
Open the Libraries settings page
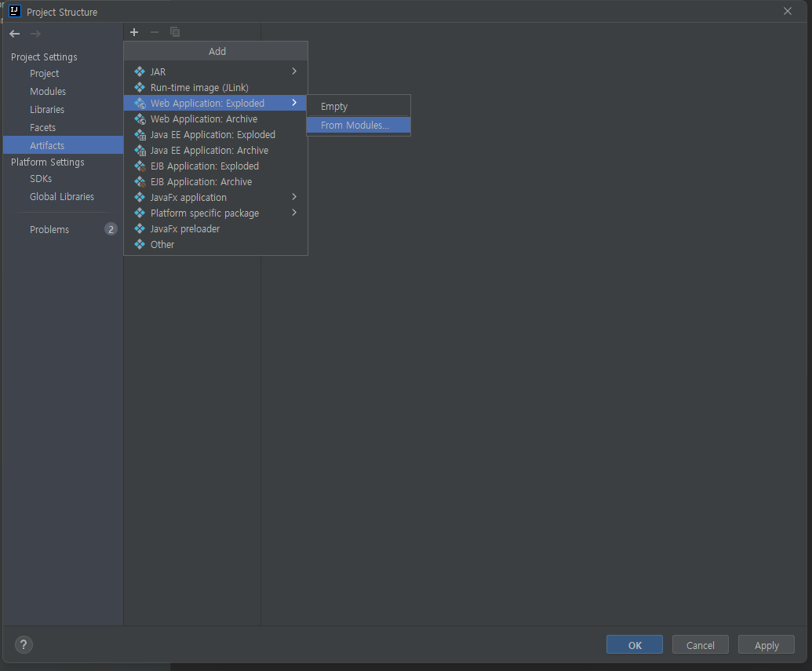click(x=63, y=109)
